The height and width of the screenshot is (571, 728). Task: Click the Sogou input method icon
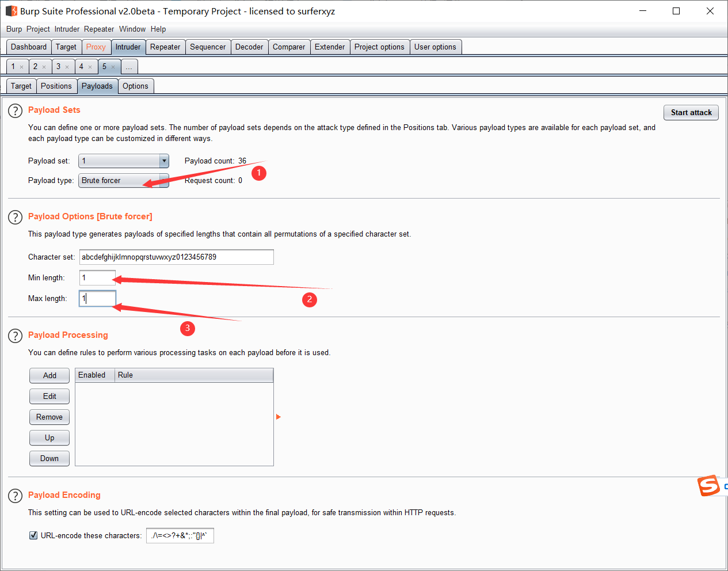pos(709,486)
